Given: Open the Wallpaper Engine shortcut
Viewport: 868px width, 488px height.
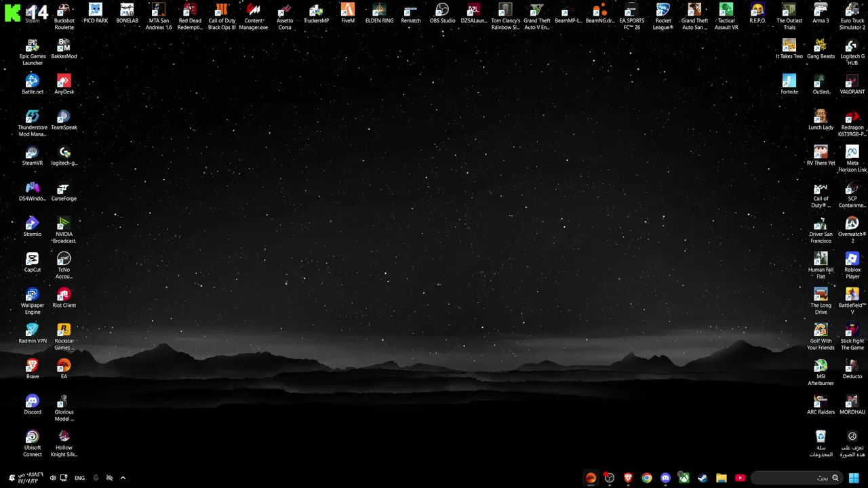Looking at the screenshot, I should [33, 302].
